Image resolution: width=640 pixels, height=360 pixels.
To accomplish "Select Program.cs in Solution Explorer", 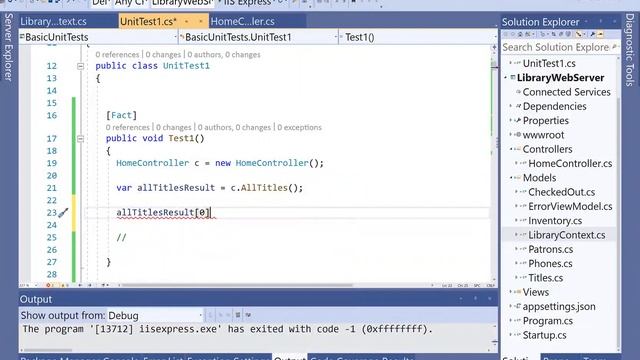I will 548,320.
